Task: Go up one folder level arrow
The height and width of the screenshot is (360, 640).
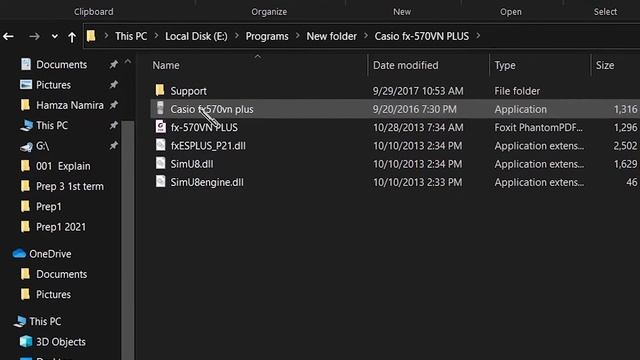Action: point(72,37)
